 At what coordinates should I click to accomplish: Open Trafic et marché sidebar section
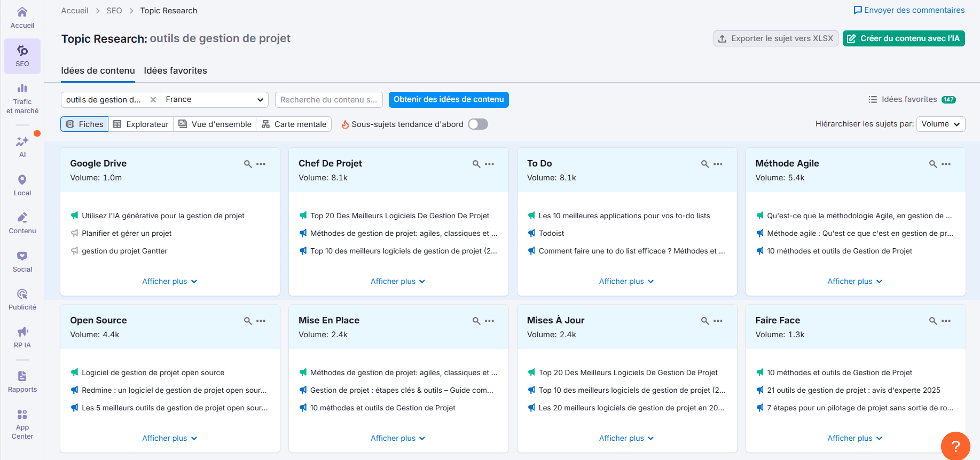pos(22,98)
